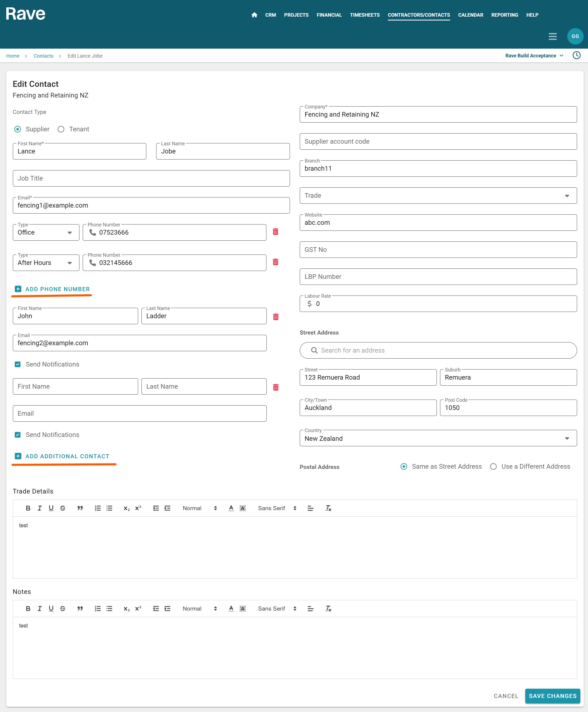Expand the Country dropdown
This screenshot has height=712, width=588.
[438, 438]
